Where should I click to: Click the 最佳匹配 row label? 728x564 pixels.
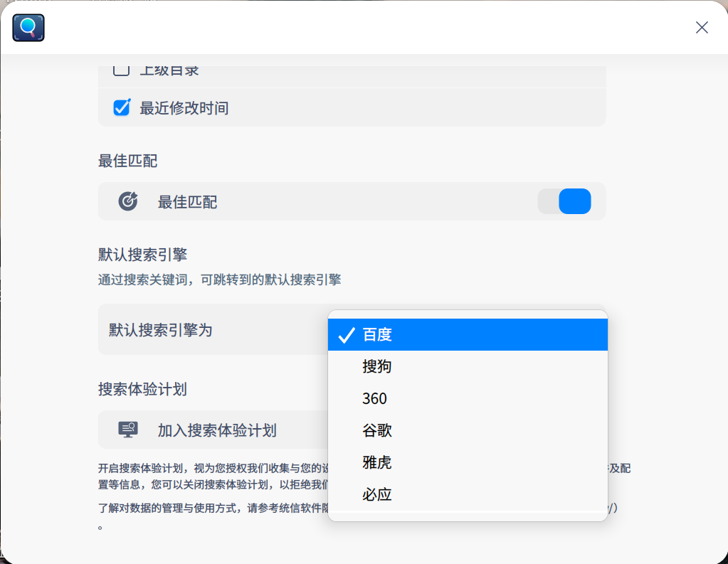pyautogui.click(x=188, y=202)
